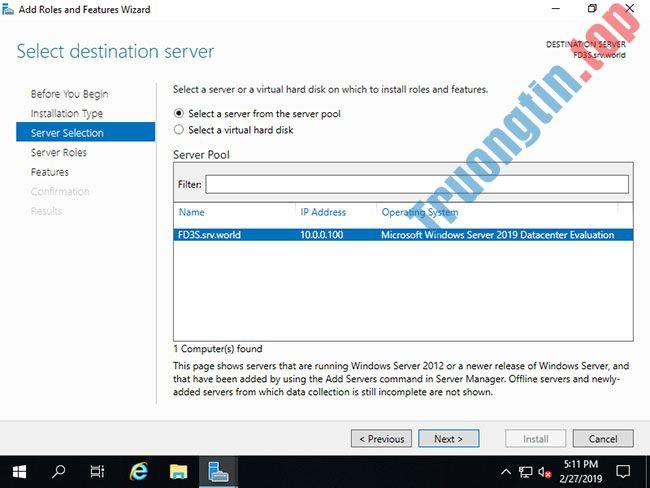Click the '1 Computer(s) found' text

click(218, 349)
